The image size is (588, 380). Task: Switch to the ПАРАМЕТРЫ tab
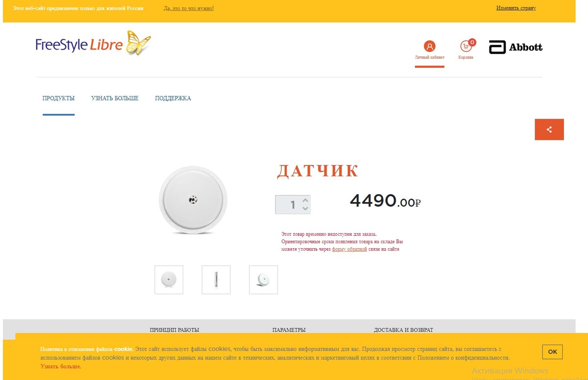click(x=289, y=330)
